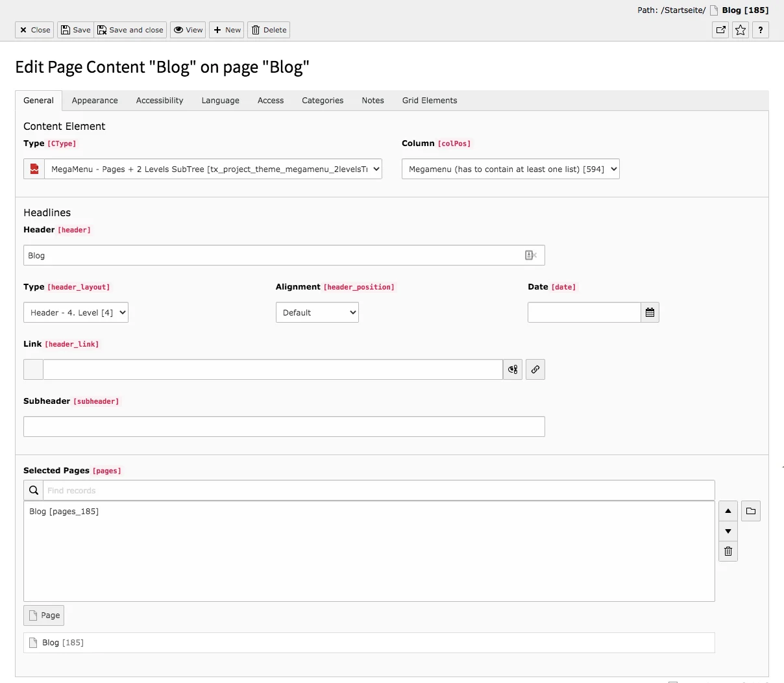Remove Blog page using list trash icon
The width and height of the screenshot is (784, 683).
[x=728, y=551]
